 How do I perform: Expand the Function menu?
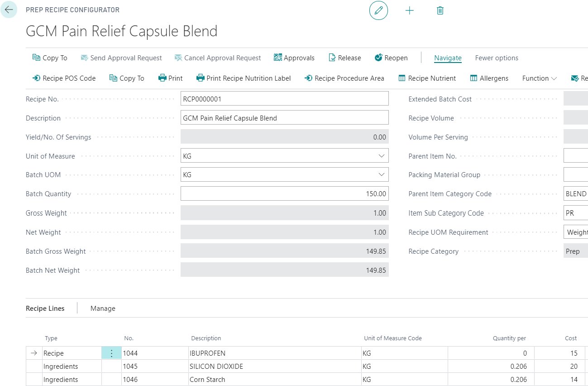pos(539,78)
